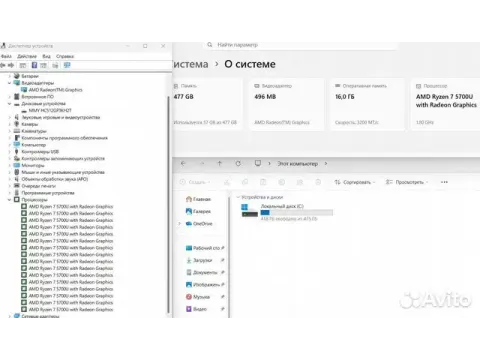480x360 pixels.
Task: Click the pin icon next to Рабочий стол
Action: pos(222,248)
